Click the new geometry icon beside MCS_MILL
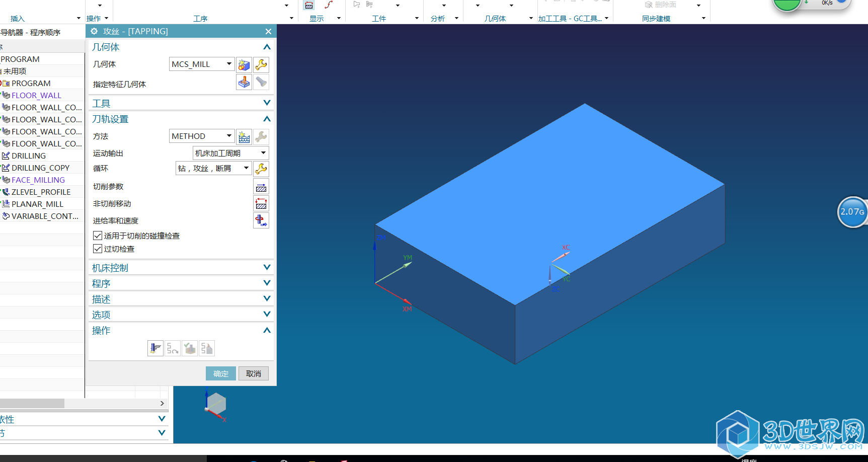The width and height of the screenshot is (868, 462). point(244,65)
